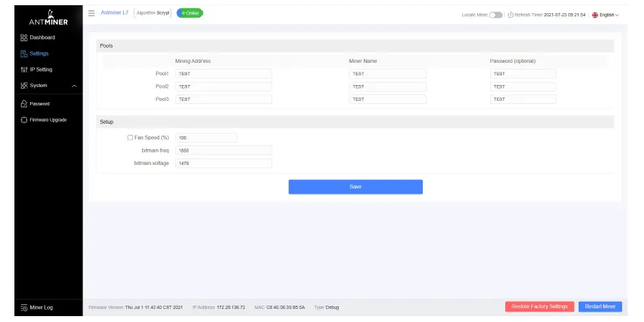The height and width of the screenshot is (322, 644).
Task: Collapse the System menu chevron
Action: point(75,86)
